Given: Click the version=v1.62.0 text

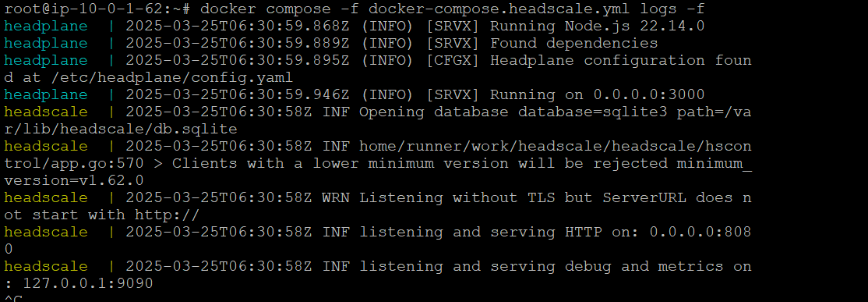Looking at the screenshot, I should click(x=74, y=181).
